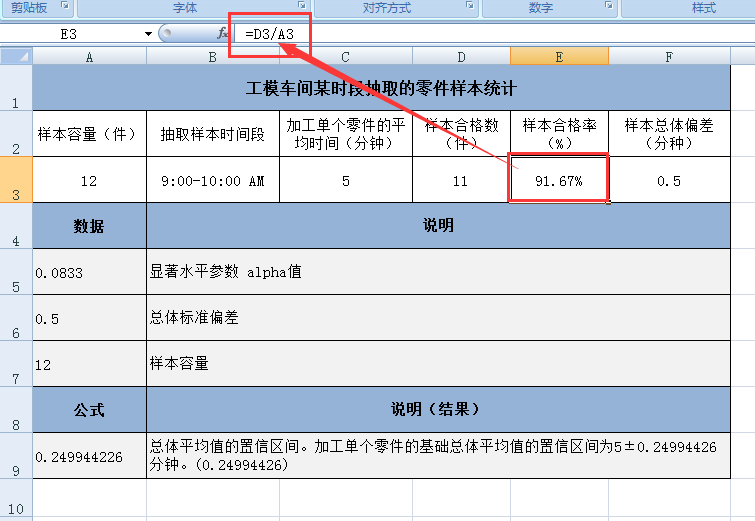Select cell showing 91.67%
The image size is (755, 521).
coord(560,180)
